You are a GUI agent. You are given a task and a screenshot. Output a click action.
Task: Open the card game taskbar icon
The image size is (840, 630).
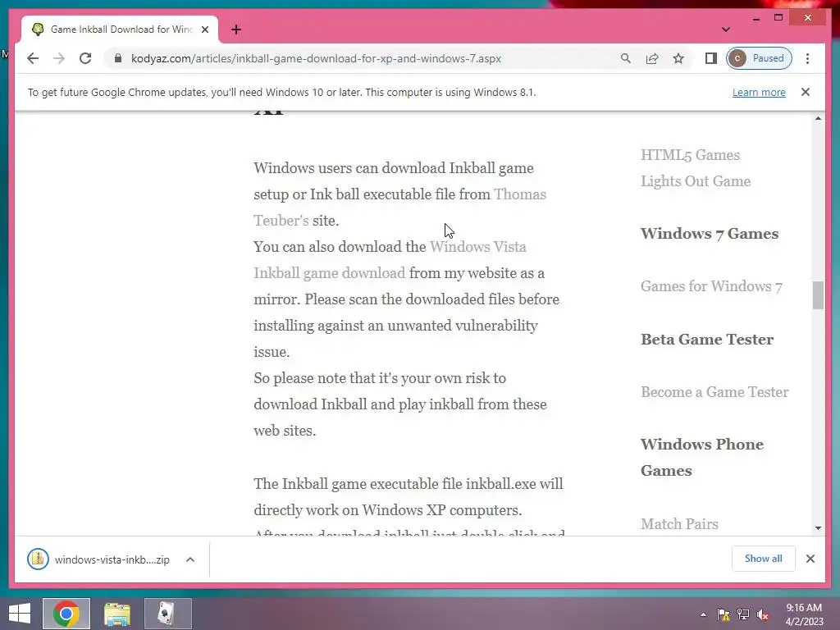click(167, 614)
